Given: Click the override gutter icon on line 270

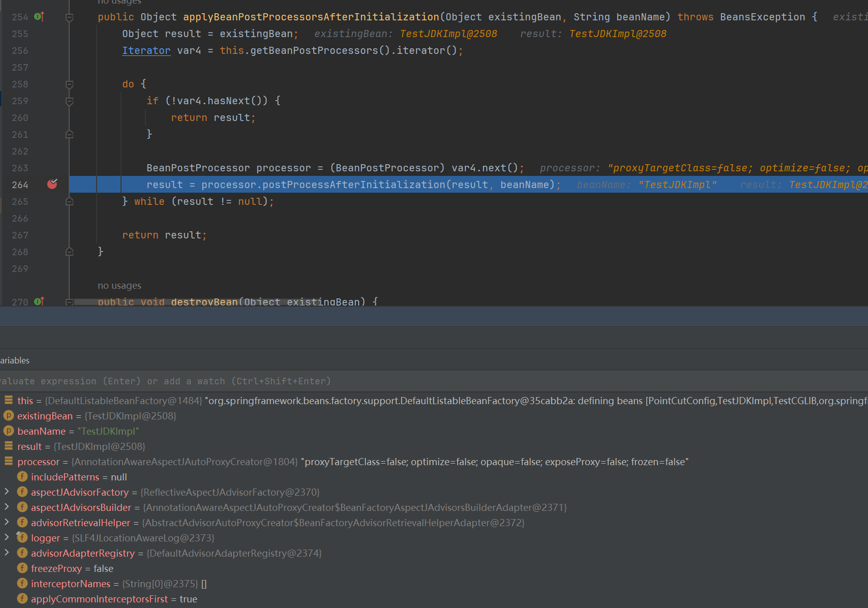Looking at the screenshot, I should tap(39, 302).
